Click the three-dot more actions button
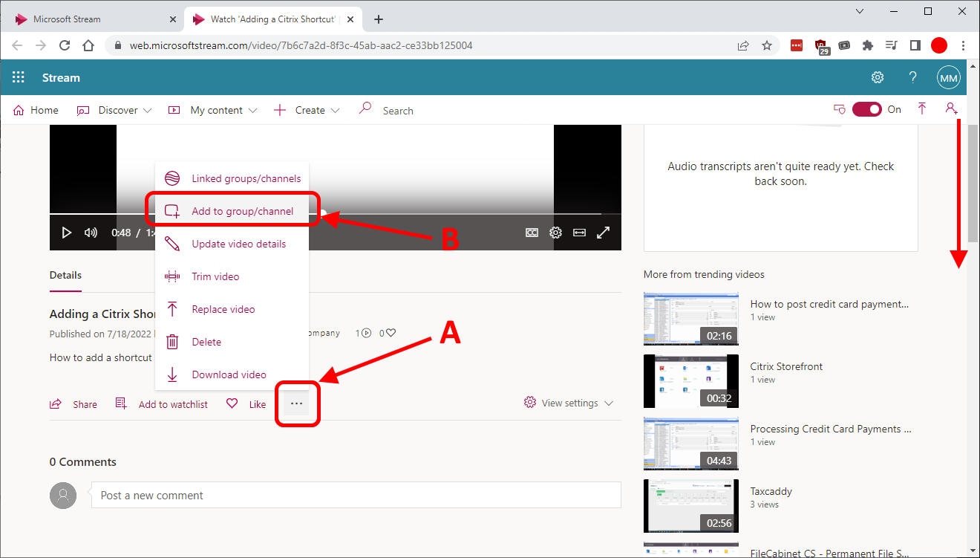This screenshot has width=980, height=558. coord(297,403)
